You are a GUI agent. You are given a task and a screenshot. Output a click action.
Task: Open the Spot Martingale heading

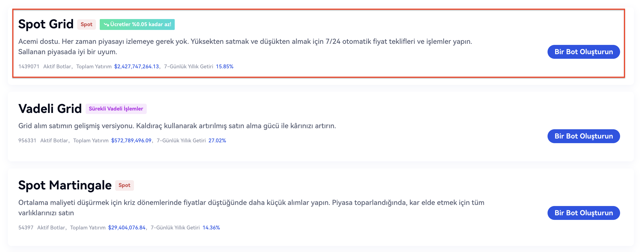(x=65, y=185)
